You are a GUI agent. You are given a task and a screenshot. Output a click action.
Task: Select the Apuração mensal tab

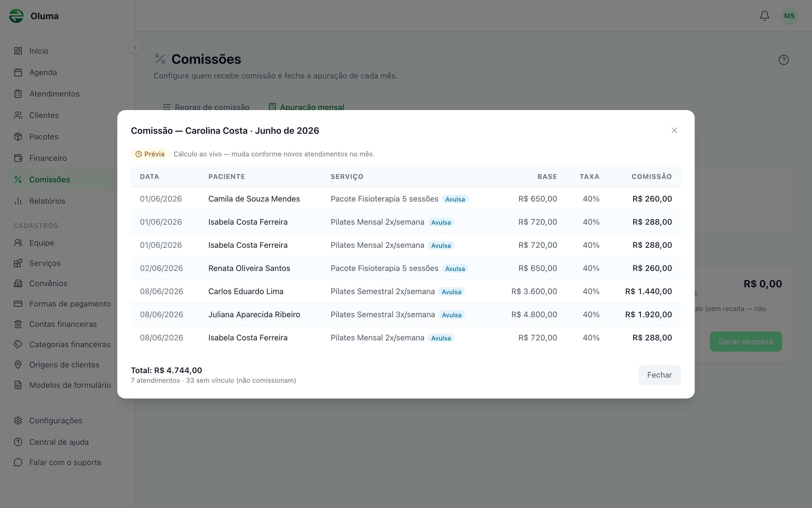(x=306, y=107)
